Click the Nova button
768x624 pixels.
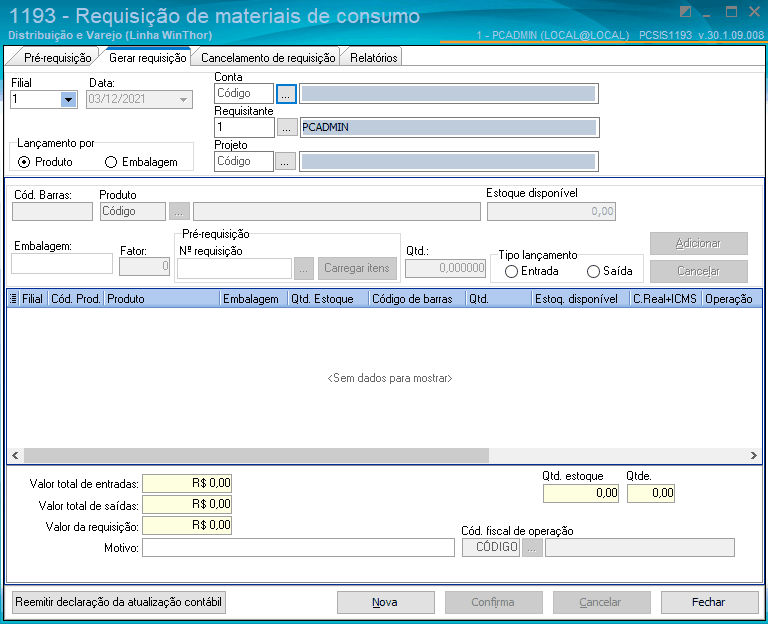pyautogui.click(x=385, y=602)
